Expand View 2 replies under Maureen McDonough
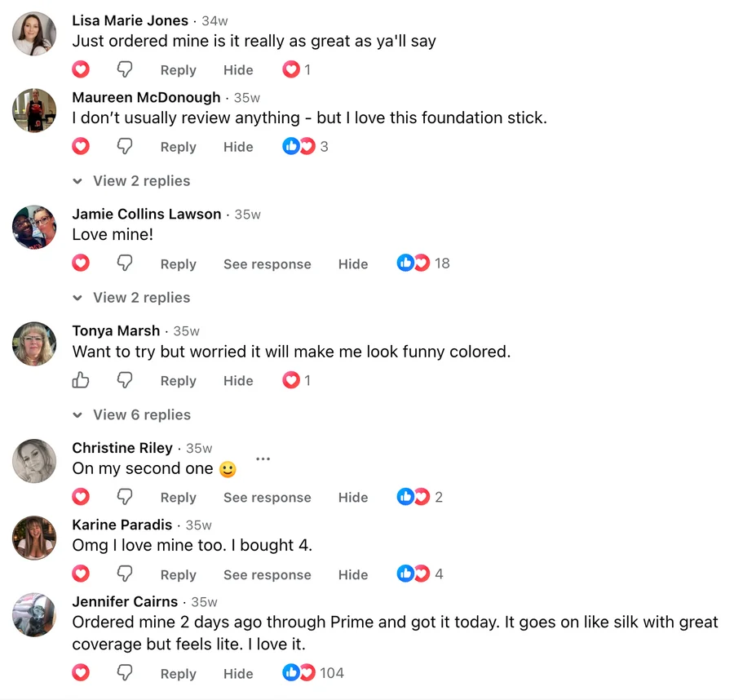Screen dimensions: 734x700 pyautogui.click(x=132, y=181)
